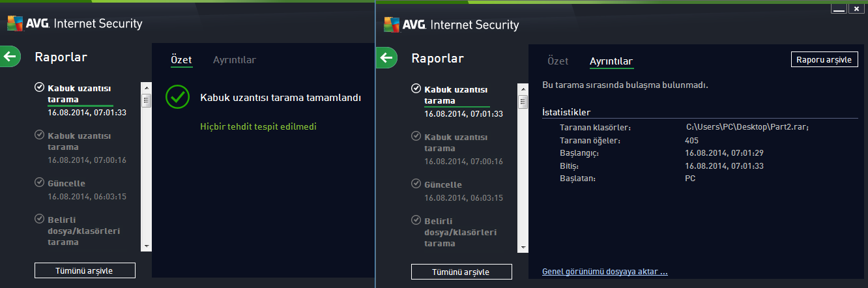868x288 pixels.
Task: Click scrollbar thumb in left report list
Action: coord(147,100)
